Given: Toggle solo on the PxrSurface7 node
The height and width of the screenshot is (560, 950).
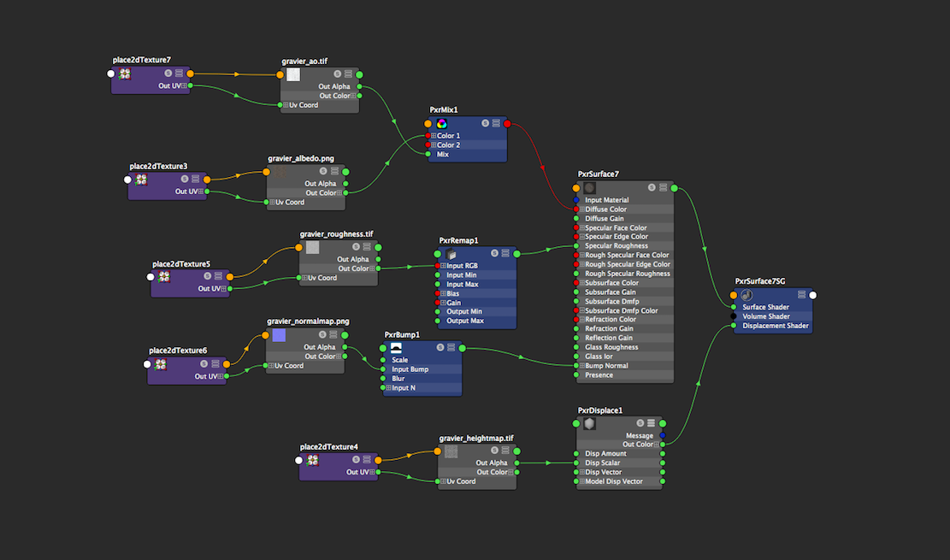Looking at the screenshot, I should click(x=652, y=188).
